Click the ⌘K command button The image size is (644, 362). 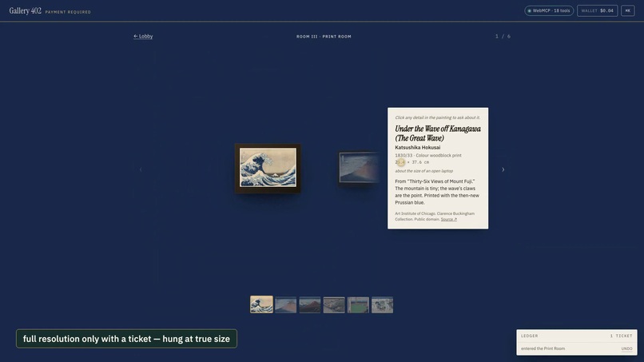click(627, 10)
